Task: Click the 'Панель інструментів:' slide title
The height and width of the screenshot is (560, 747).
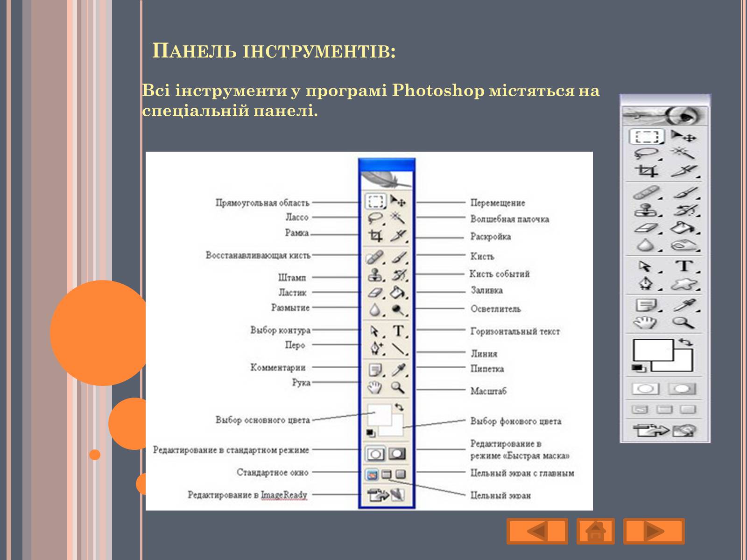Action: 274,51
